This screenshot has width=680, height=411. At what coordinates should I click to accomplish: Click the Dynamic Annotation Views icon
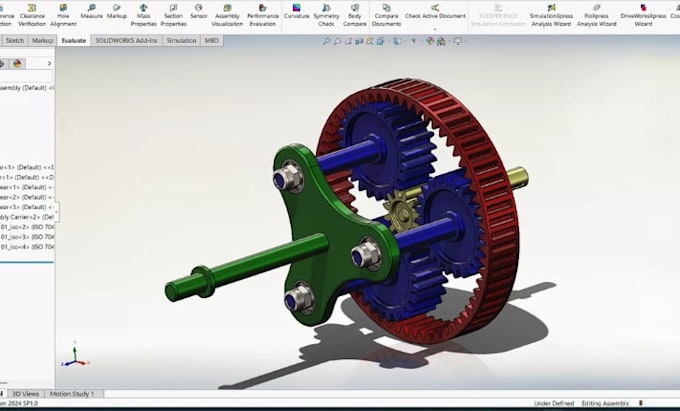(x=369, y=41)
